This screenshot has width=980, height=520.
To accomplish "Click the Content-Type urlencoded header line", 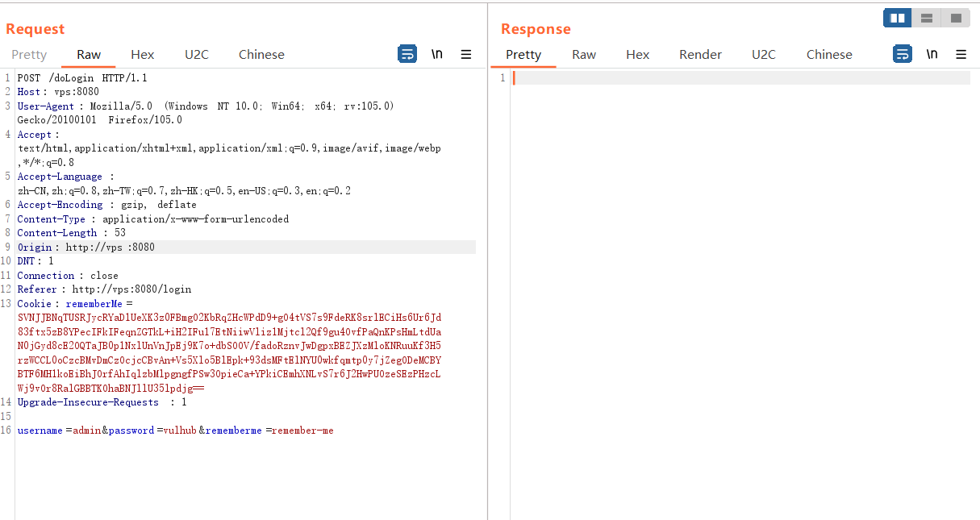I will click(153, 219).
